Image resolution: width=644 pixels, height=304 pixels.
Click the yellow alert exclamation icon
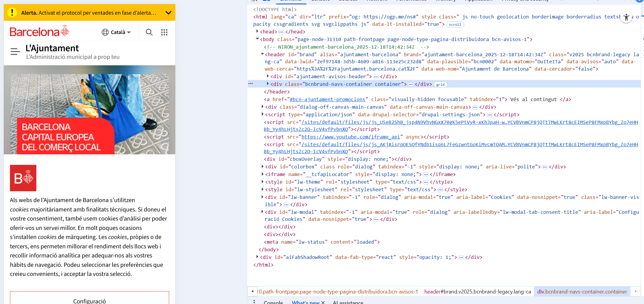coord(12,13)
